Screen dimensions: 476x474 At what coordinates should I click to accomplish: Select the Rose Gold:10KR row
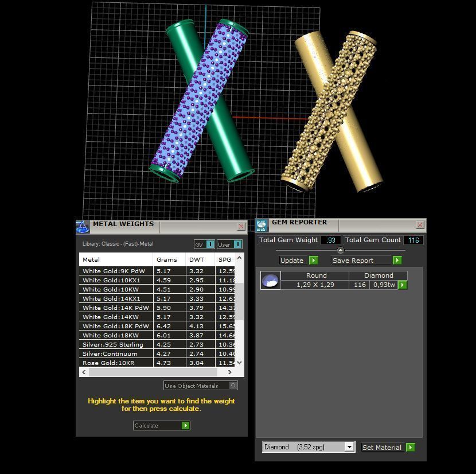pos(157,363)
